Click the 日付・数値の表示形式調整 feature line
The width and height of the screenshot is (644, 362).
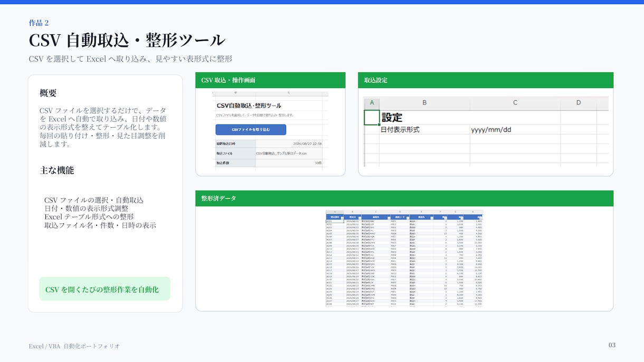point(87,209)
